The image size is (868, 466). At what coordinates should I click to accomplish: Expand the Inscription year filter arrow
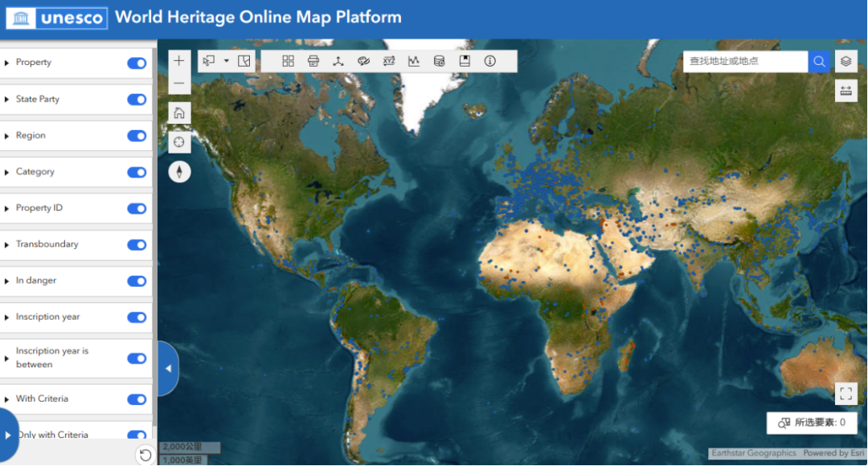6,317
